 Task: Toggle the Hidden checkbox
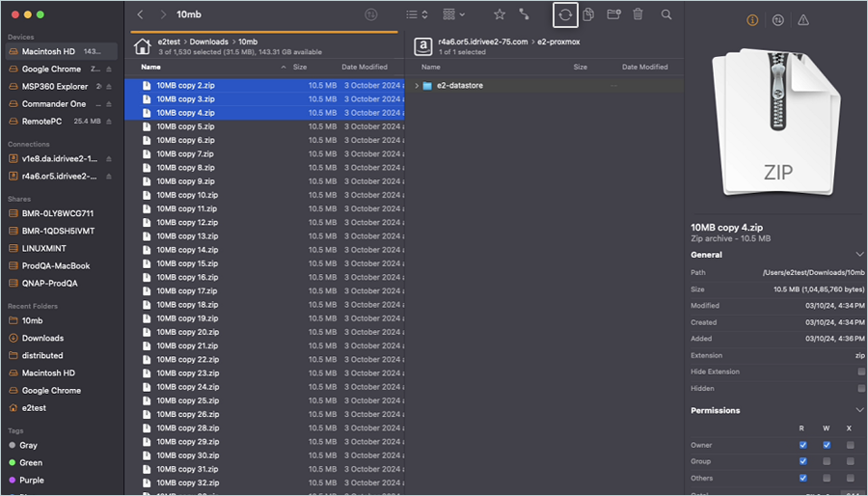[x=861, y=388]
